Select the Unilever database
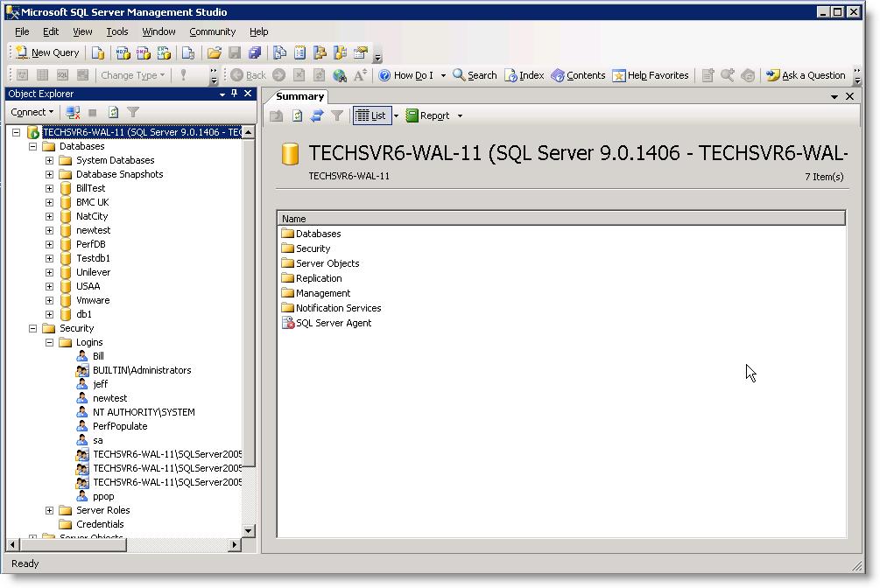The width and height of the screenshot is (880, 588). pos(93,272)
